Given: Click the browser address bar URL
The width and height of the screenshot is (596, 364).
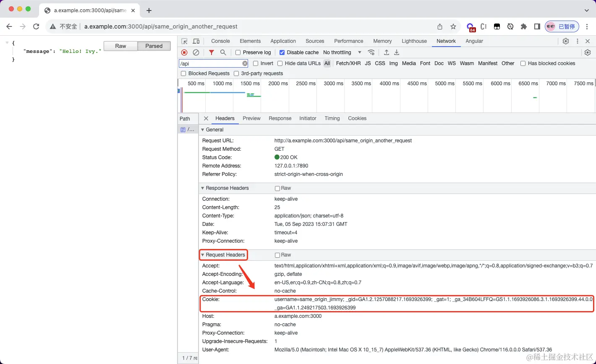Looking at the screenshot, I should click(161, 26).
